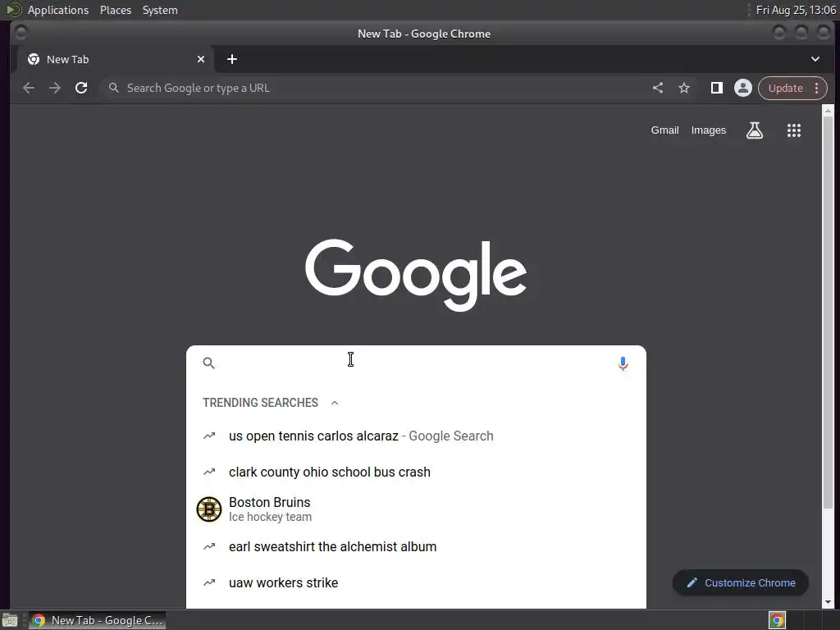
Task: Show desktop using the bottom-left panel icon
Action: click(x=10, y=620)
